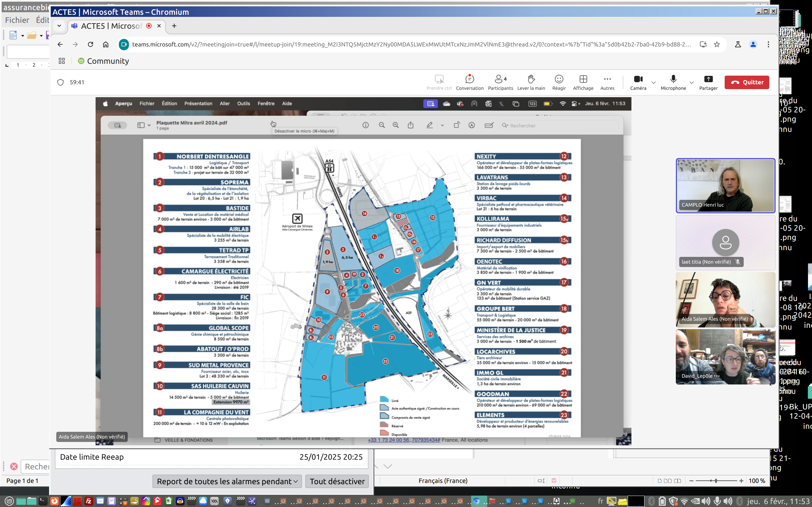This screenshot has height=507, width=812.
Task: Open Report de toutes les alarmes dropdown
Action: pos(227,481)
